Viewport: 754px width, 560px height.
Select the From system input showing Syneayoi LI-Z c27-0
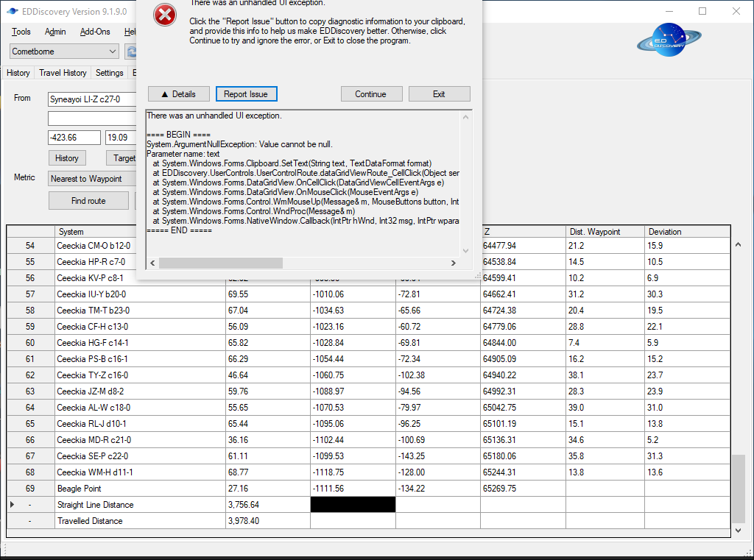92,99
